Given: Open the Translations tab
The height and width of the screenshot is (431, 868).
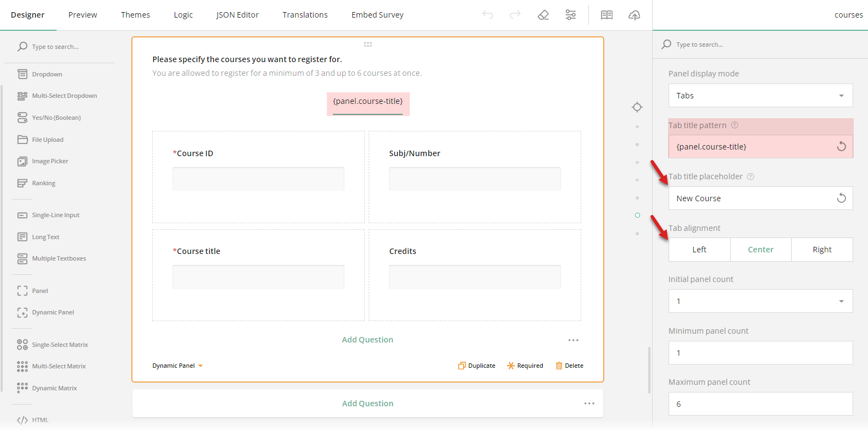Looking at the screenshot, I should pos(305,15).
